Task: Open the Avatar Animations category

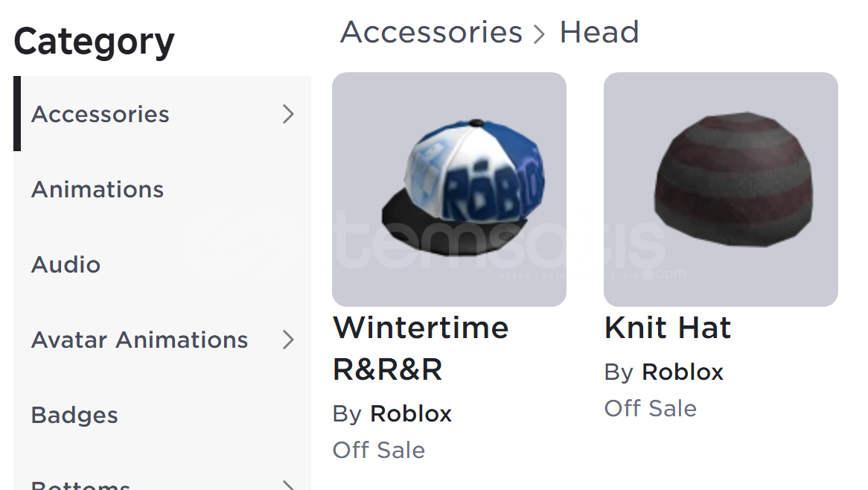Action: 162,340
